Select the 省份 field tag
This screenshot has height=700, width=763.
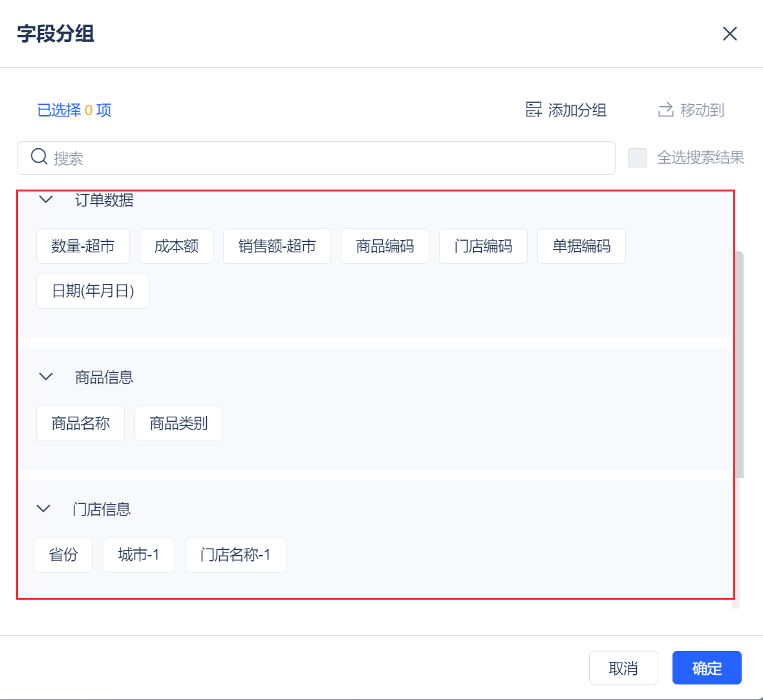[x=63, y=555]
